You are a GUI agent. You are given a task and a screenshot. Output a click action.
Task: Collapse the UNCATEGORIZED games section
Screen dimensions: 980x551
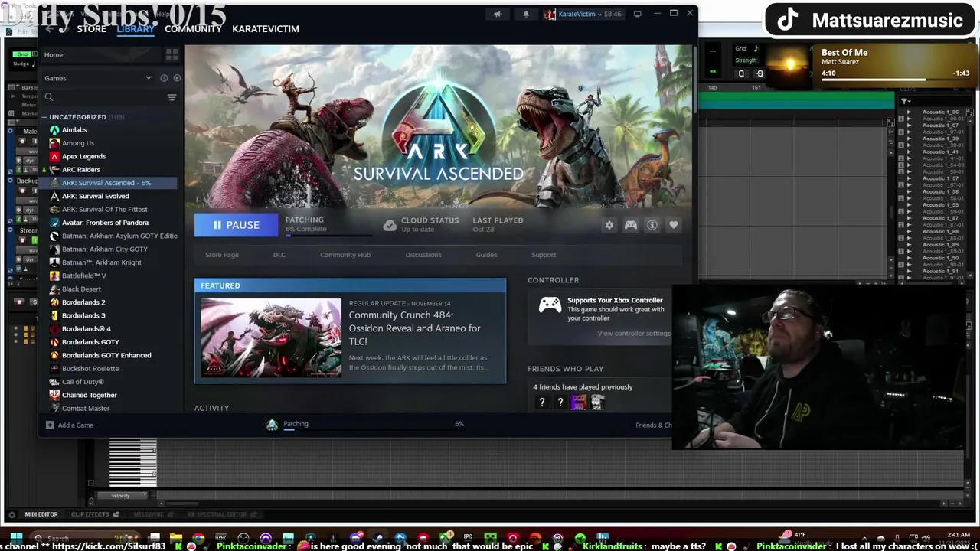pos(44,117)
